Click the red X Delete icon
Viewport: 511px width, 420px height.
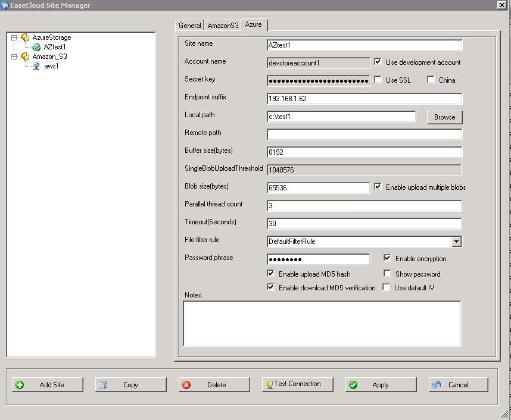(x=186, y=385)
